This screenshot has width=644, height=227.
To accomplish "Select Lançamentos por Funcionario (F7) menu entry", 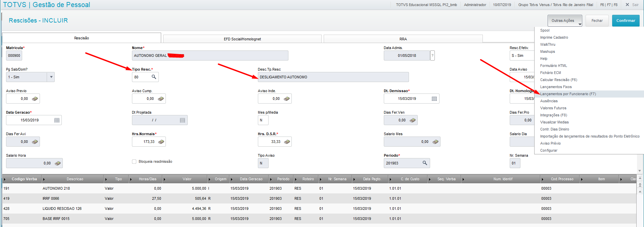I will click(x=589, y=94).
